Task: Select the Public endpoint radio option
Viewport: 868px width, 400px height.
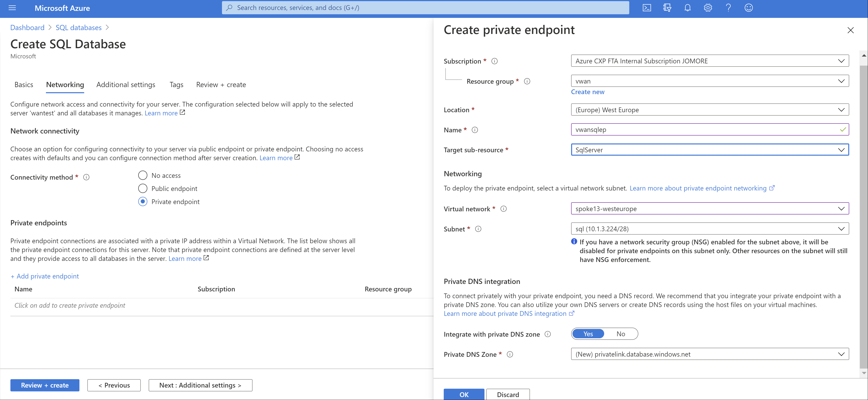Action: coord(143,188)
